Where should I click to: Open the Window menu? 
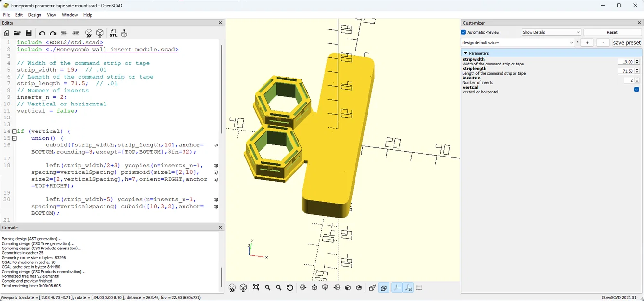(x=69, y=15)
